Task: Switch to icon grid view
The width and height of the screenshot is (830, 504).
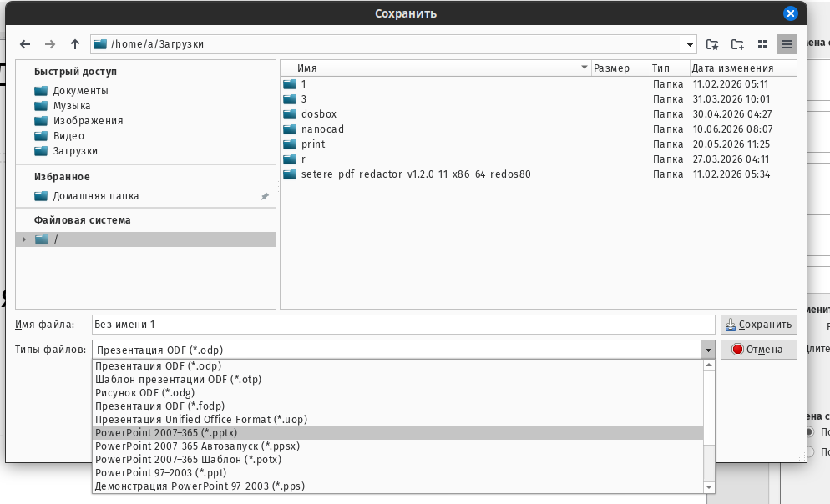Action: pyautogui.click(x=762, y=44)
